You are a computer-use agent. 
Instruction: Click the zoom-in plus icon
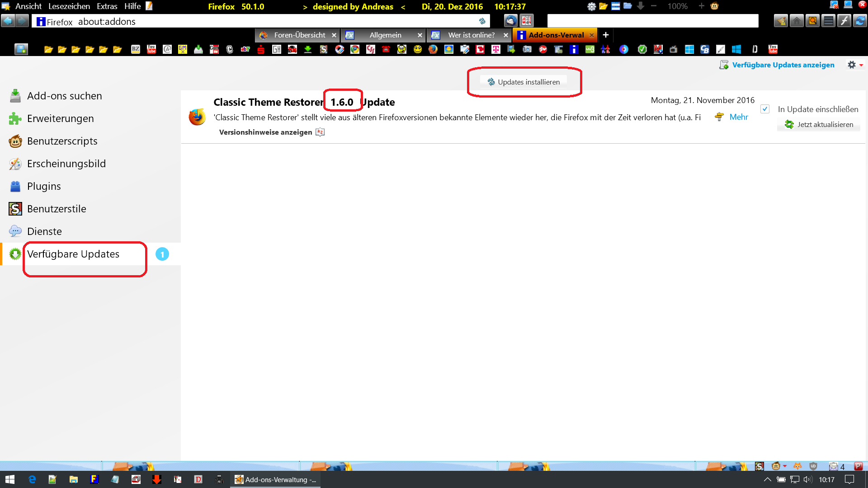click(x=701, y=6)
